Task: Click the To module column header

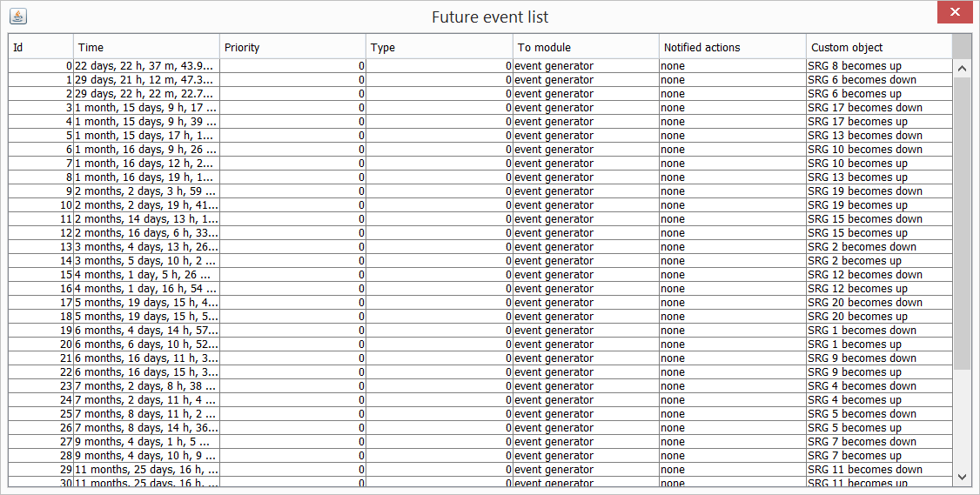Action: coord(586,48)
